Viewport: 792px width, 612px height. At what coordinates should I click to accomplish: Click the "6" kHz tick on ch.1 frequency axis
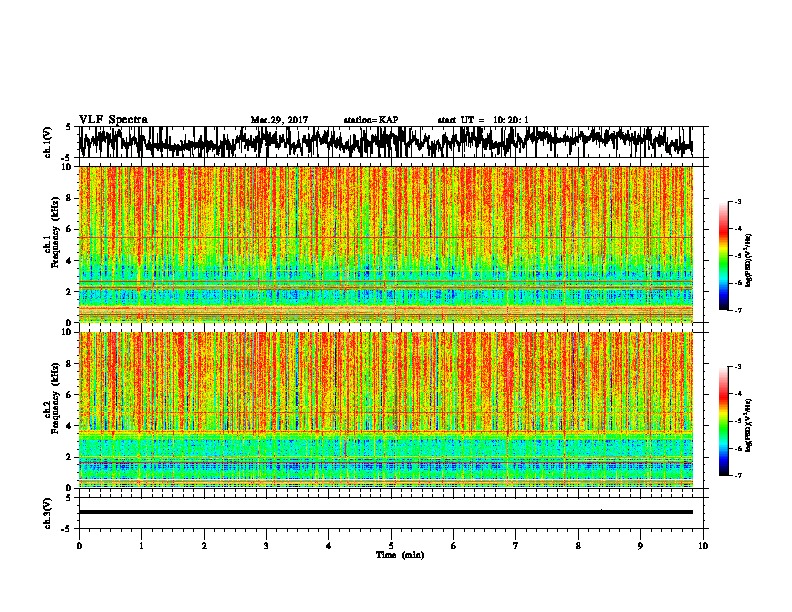(x=69, y=229)
